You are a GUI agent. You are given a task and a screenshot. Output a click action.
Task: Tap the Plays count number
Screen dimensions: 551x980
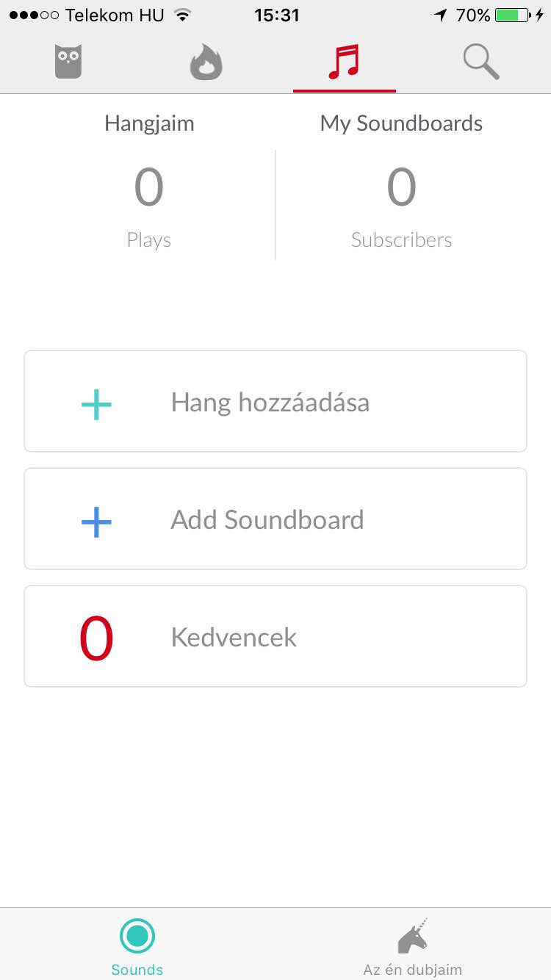(x=148, y=187)
